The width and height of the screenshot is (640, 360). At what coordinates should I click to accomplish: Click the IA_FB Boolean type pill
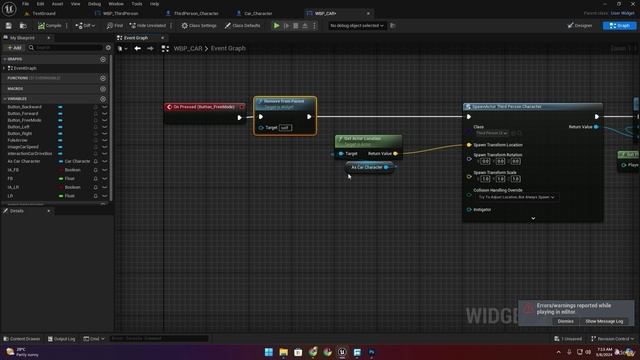[70, 170]
